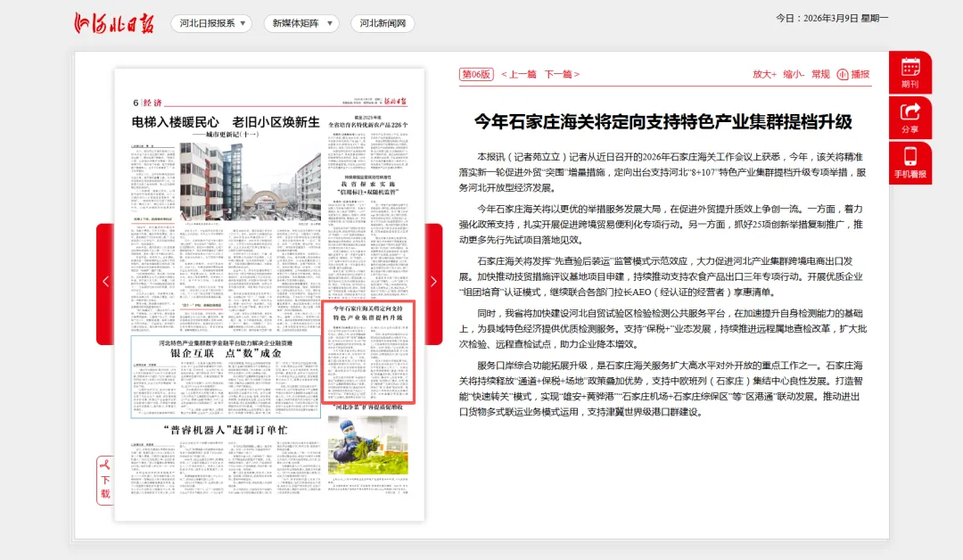Screen dimensions: 963x560
Task: Go to previous newspaper page arrow
Action: (105, 282)
